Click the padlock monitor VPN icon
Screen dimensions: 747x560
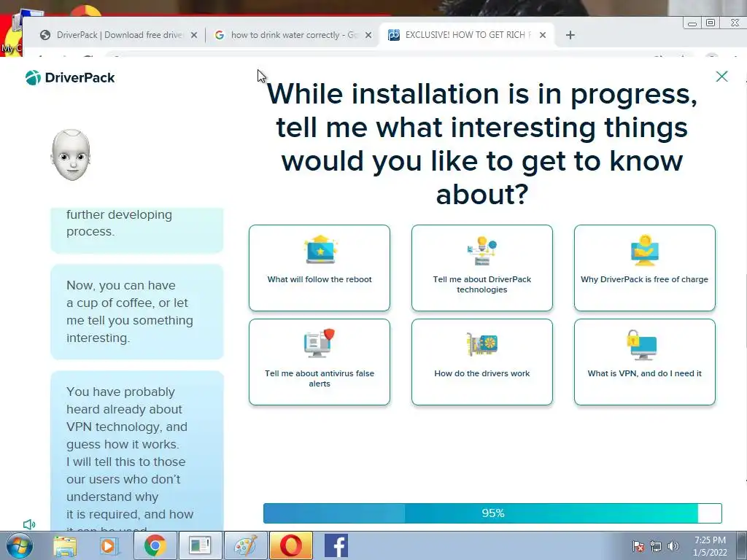coord(642,345)
